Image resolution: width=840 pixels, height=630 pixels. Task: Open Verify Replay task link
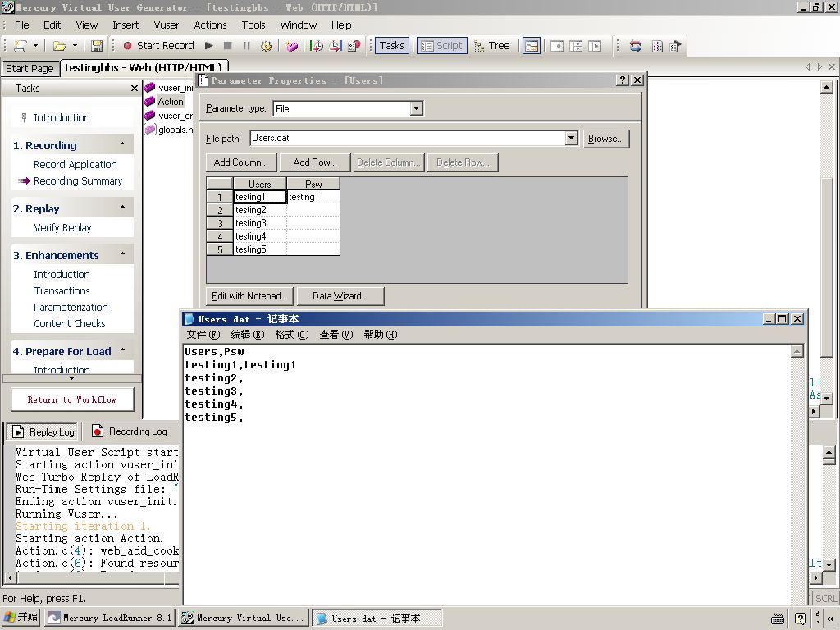pyautogui.click(x=62, y=228)
